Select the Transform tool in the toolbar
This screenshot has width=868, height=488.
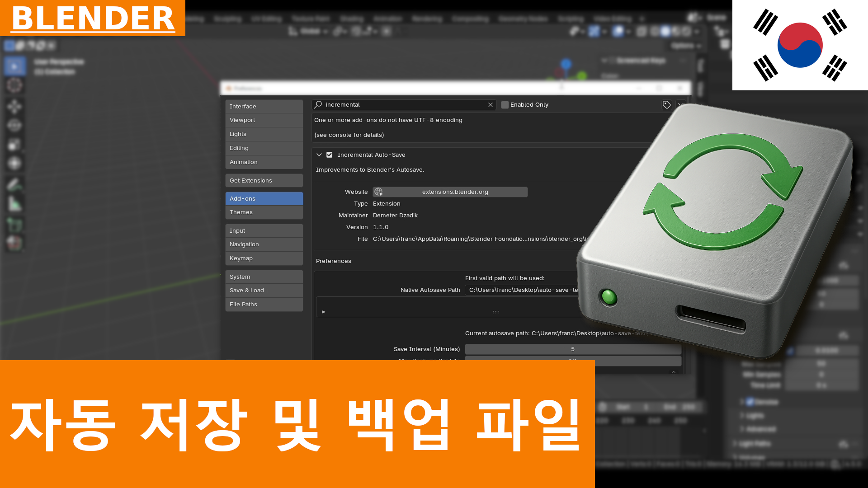[x=14, y=163]
